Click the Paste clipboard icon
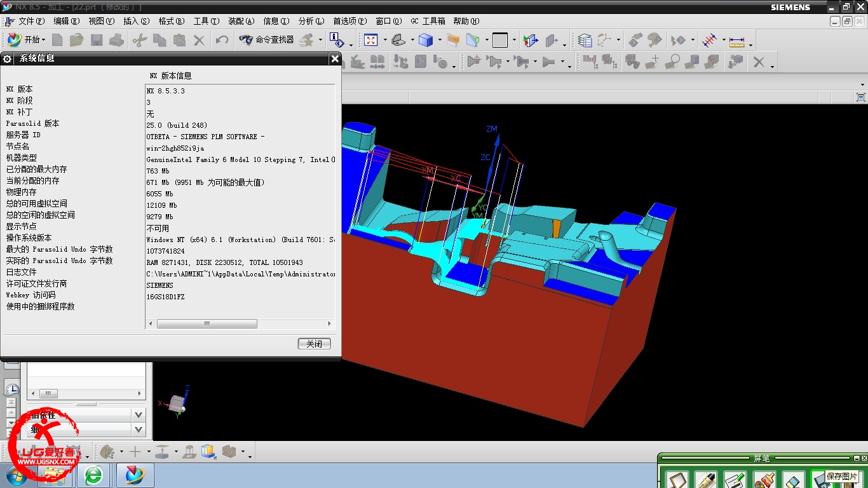Screen dimensions: 868x488 [x=179, y=40]
